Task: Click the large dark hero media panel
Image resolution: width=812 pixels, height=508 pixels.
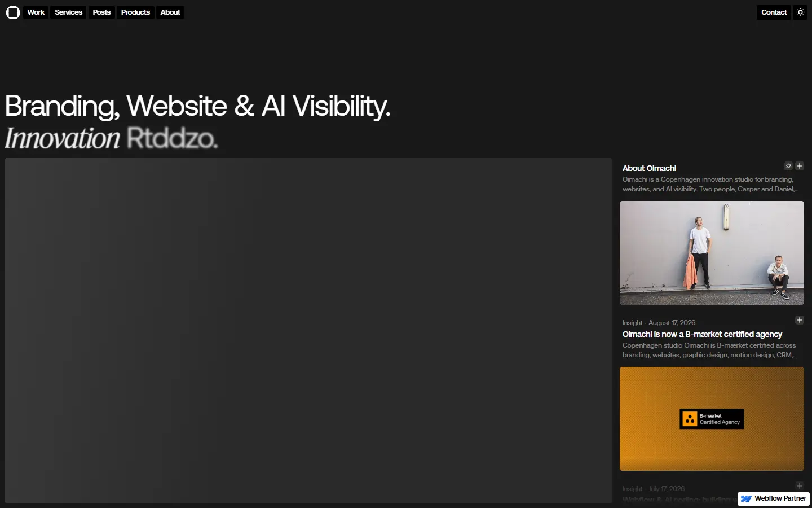Action: tap(308, 331)
